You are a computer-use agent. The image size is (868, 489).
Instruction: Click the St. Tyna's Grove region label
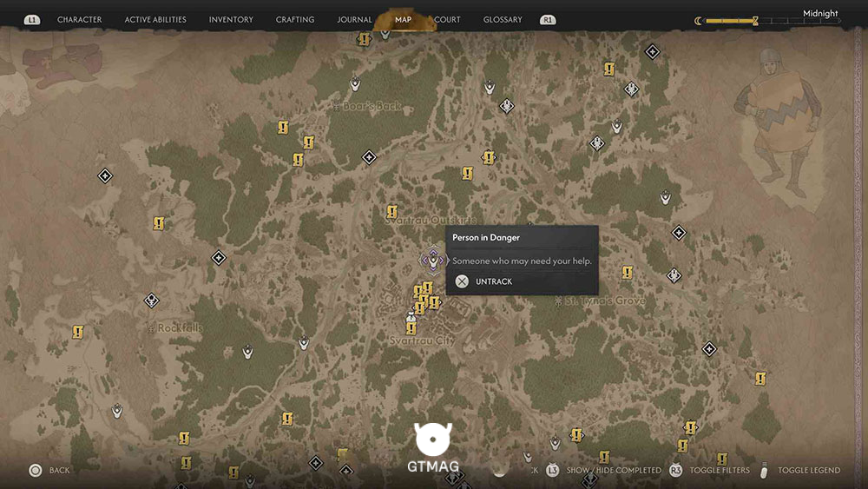tap(604, 301)
